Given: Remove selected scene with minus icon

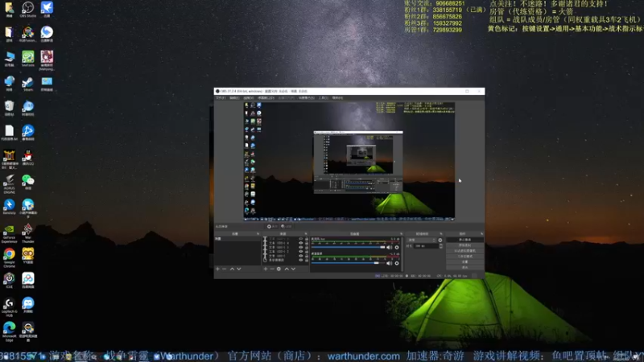Looking at the screenshot, I should tap(225, 269).
